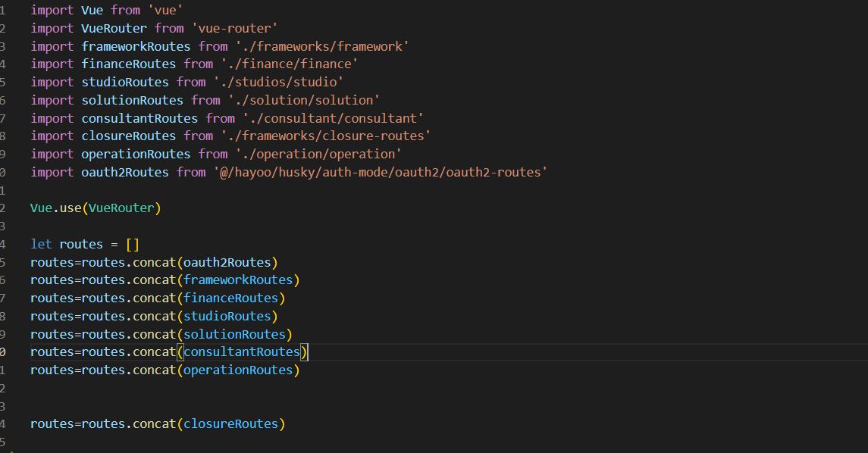The width and height of the screenshot is (868, 453).
Task: Click the './frameworks/closure-routes' import path
Action: [325, 136]
